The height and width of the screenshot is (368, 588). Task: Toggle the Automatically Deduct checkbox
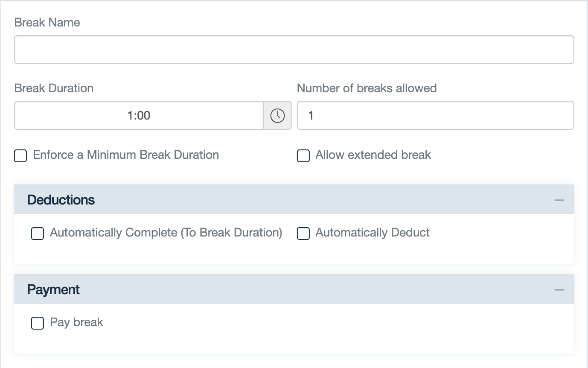pos(303,234)
